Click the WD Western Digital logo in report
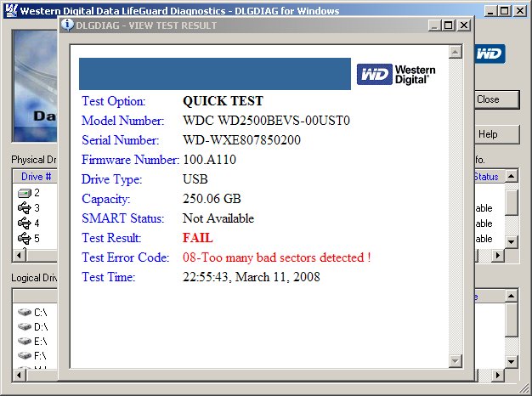The height and width of the screenshot is (396, 532). pyautogui.click(x=396, y=74)
